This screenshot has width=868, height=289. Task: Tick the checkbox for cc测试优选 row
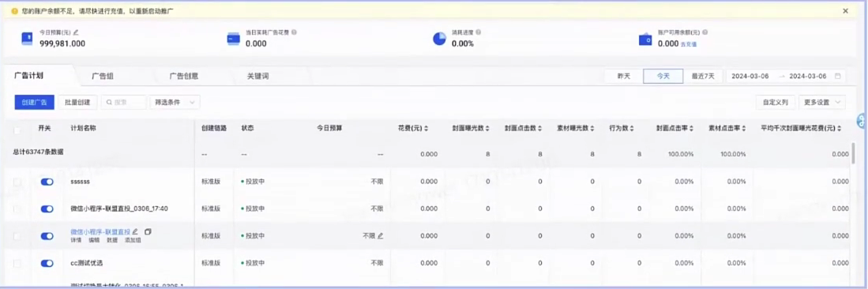click(x=17, y=263)
